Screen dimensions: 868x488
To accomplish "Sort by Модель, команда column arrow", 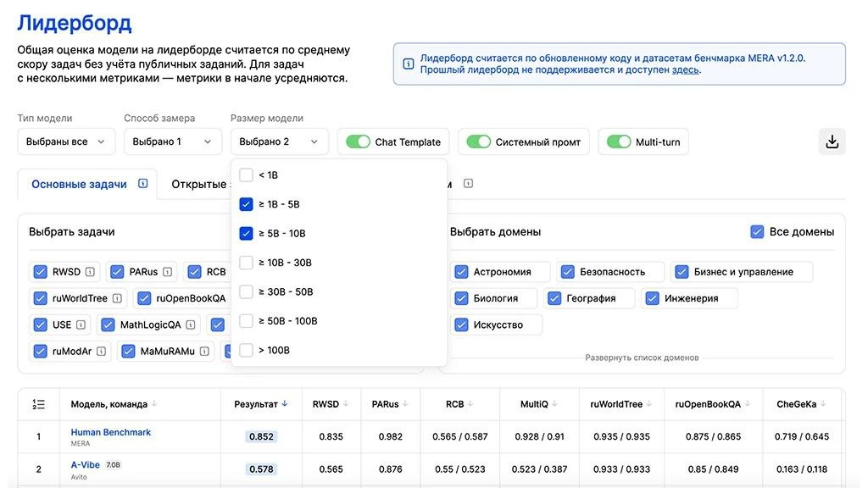I will pyautogui.click(x=154, y=404).
